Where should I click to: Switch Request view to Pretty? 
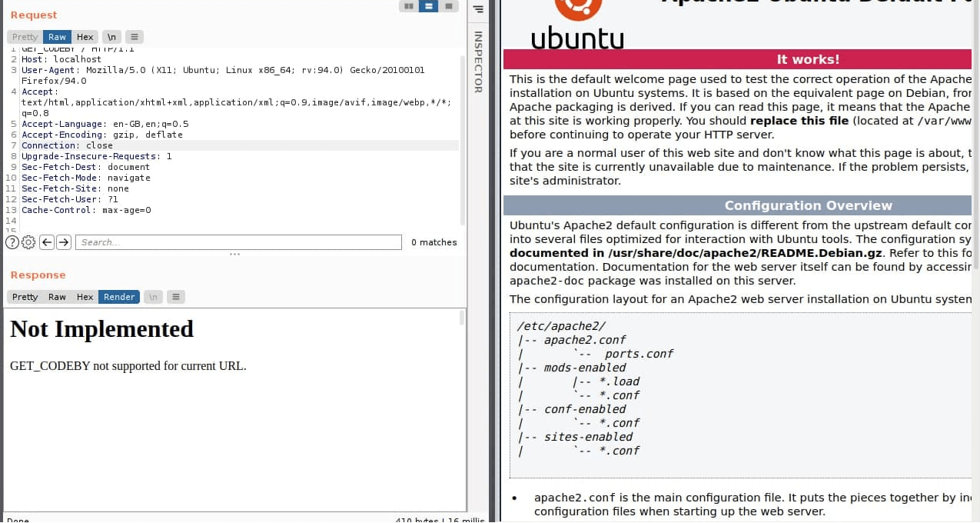pyautogui.click(x=25, y=37)
